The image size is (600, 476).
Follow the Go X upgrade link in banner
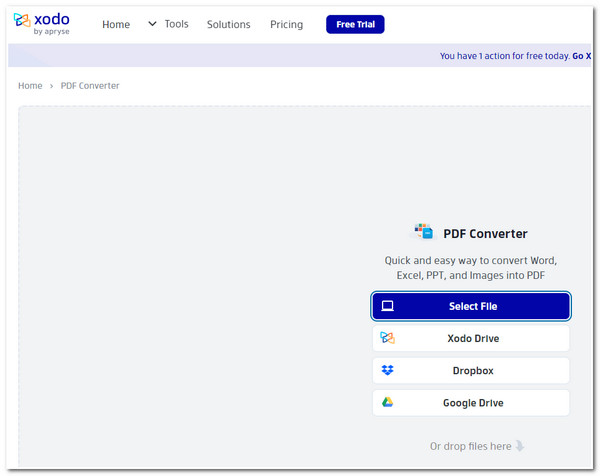pos(582,56)
